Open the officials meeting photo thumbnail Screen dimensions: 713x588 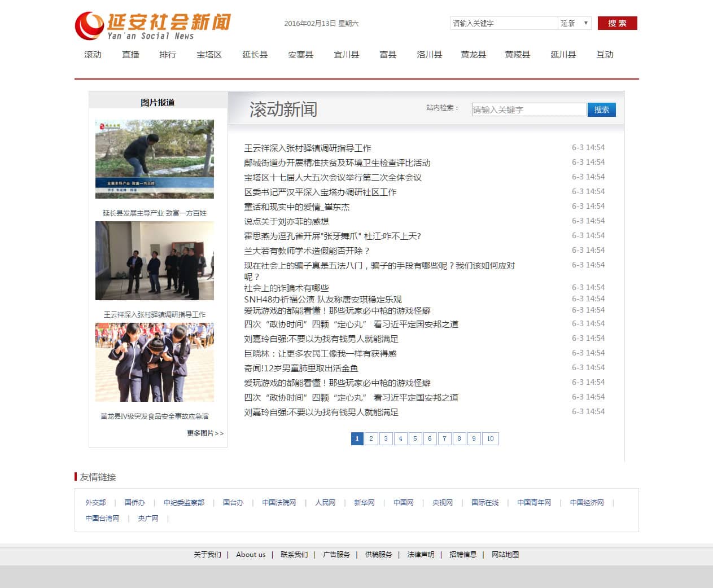[x=155, y=260]
